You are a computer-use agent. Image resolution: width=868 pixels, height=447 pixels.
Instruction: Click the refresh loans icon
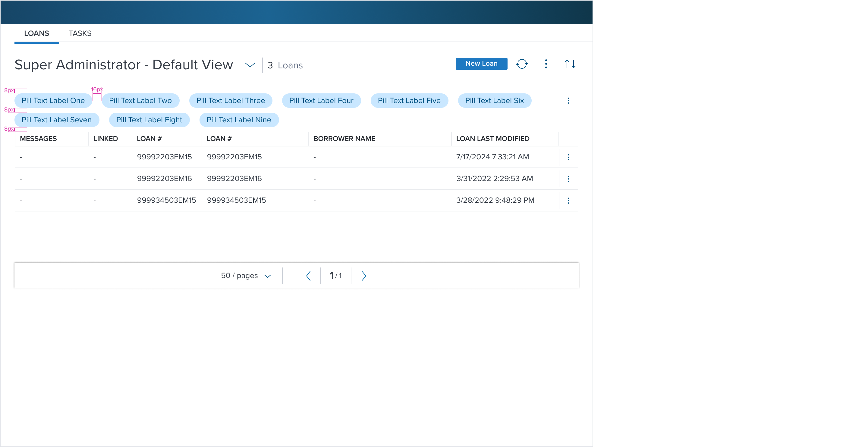522,64
